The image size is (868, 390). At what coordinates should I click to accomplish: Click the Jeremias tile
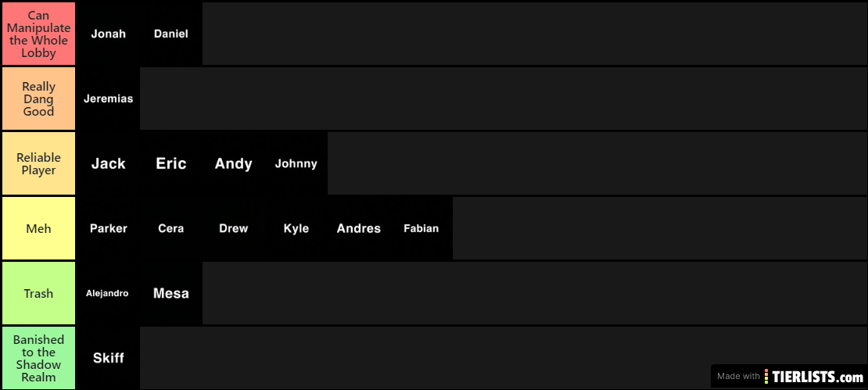[x=109, y=98]
